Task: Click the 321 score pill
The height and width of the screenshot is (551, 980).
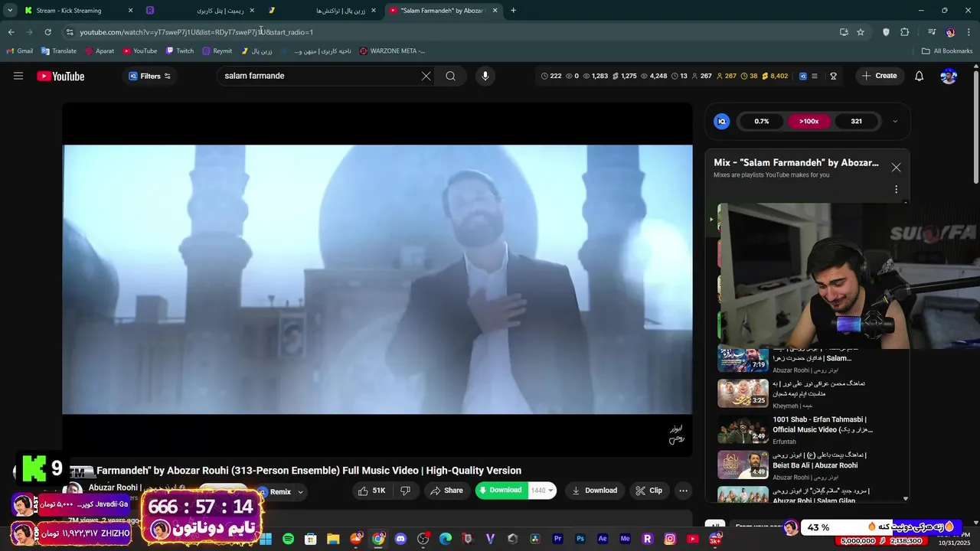Action: click(856, 121)
